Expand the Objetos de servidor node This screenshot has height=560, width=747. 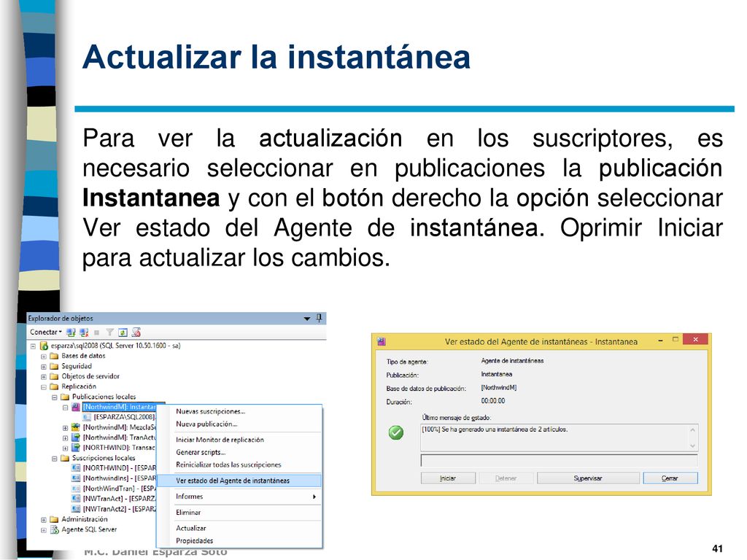43,377
